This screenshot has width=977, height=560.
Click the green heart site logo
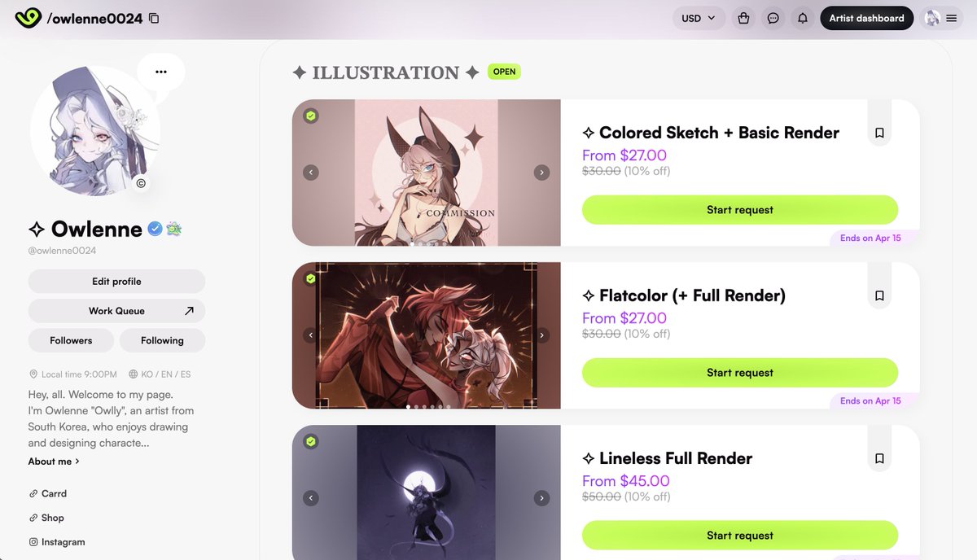point(28,18)
